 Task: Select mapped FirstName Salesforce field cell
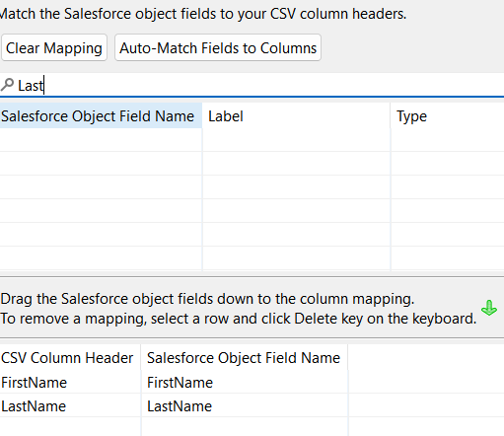click(245, 383)
